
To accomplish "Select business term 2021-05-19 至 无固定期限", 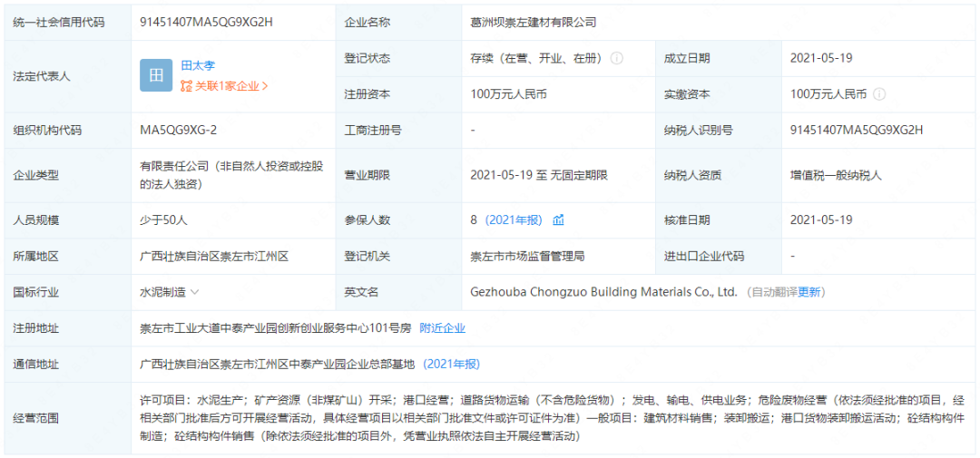I will [x=541, y=175].
